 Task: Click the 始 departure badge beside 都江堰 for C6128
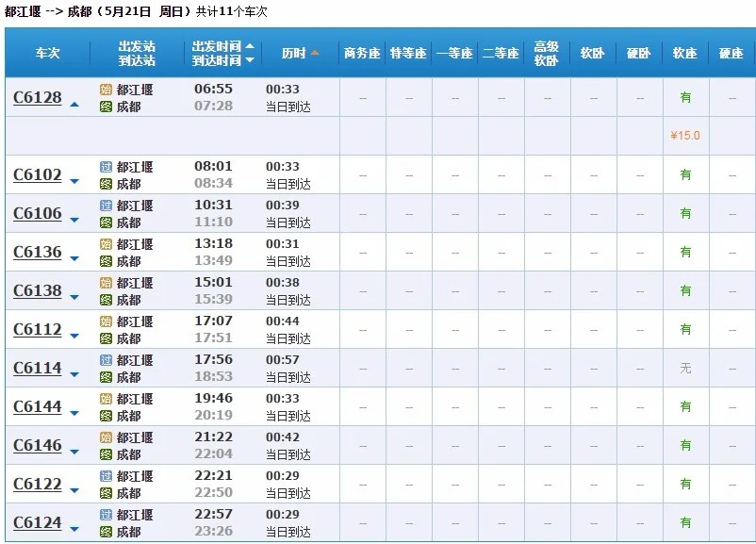(x=105, y=90)
